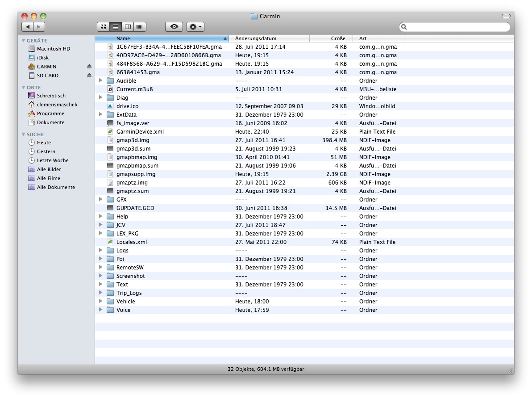Click the toolbar hide pill button

(x=506, y=16)
